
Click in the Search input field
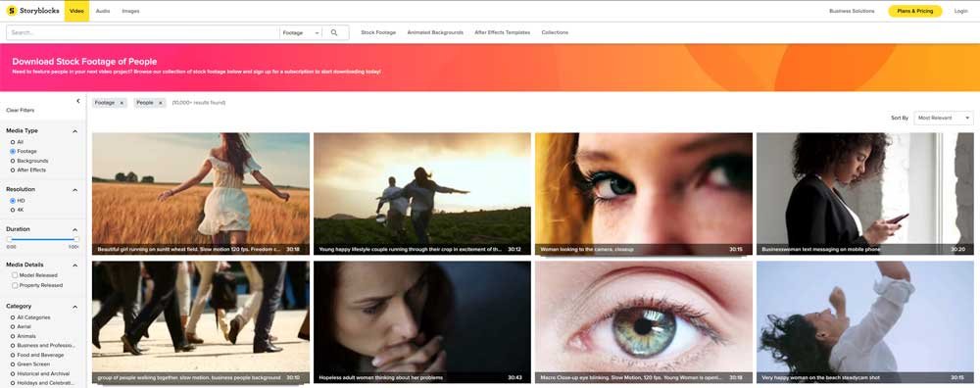(142, 32)
